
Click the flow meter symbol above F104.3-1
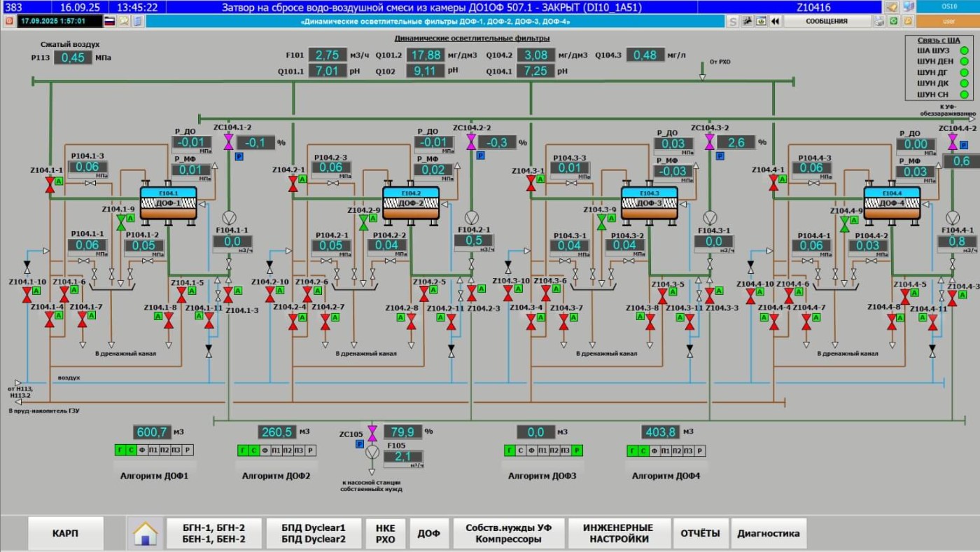[x=710, y=217]
